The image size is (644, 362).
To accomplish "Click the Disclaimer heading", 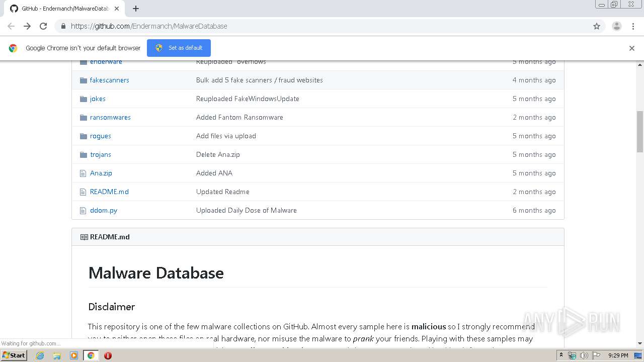I will click(112, 307).
